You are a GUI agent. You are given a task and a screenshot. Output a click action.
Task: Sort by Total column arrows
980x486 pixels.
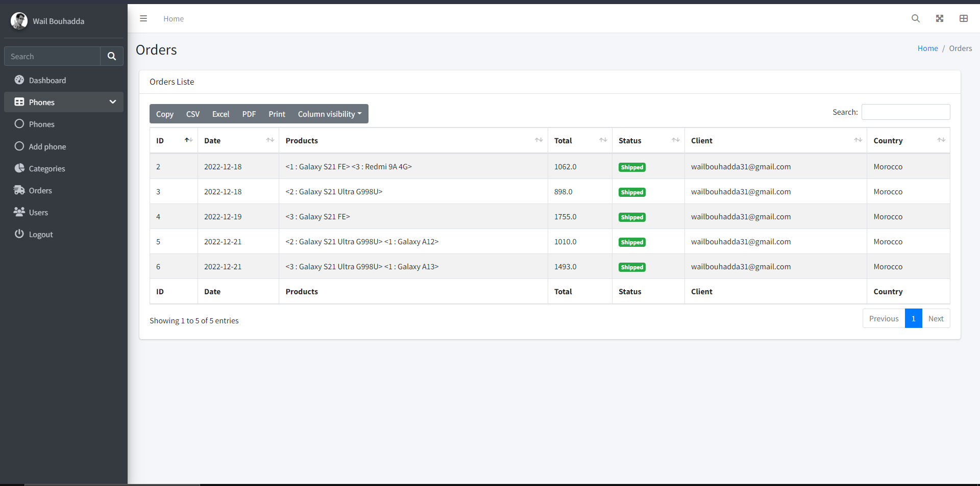coord(603,140)
